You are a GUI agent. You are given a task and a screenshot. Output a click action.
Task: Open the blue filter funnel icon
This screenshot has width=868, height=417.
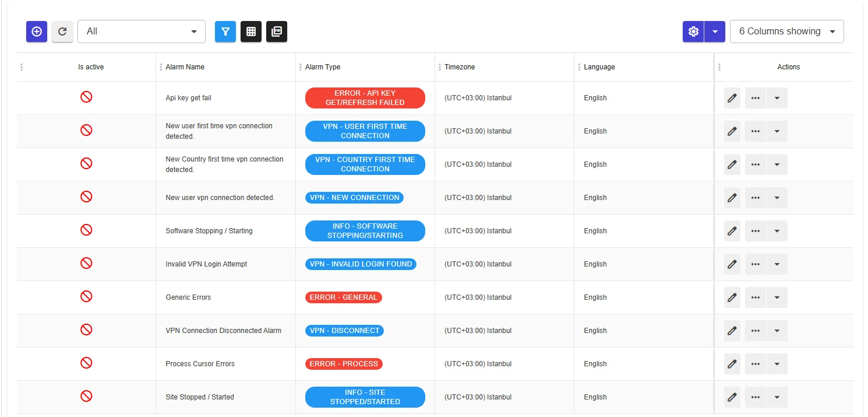(x=225, y=31)
